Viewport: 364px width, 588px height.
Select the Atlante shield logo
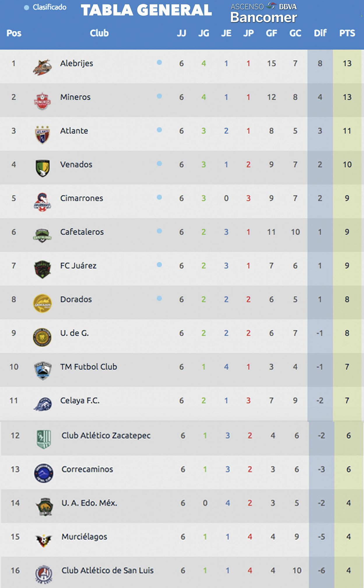[42, 135]
